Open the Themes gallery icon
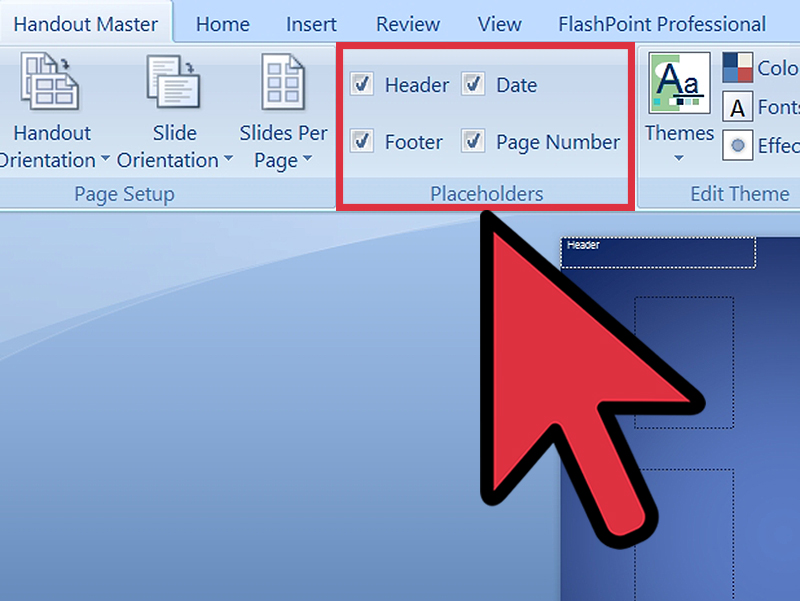 (679, 83)
